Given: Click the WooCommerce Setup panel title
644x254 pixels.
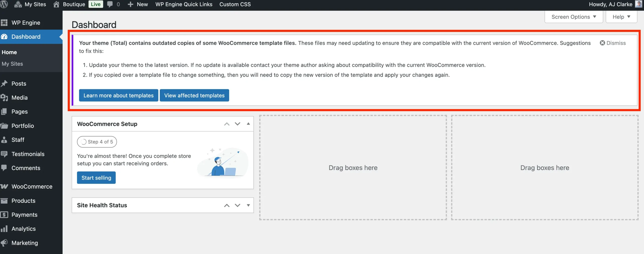Looking at the screenshot, I should coord(107,124).
